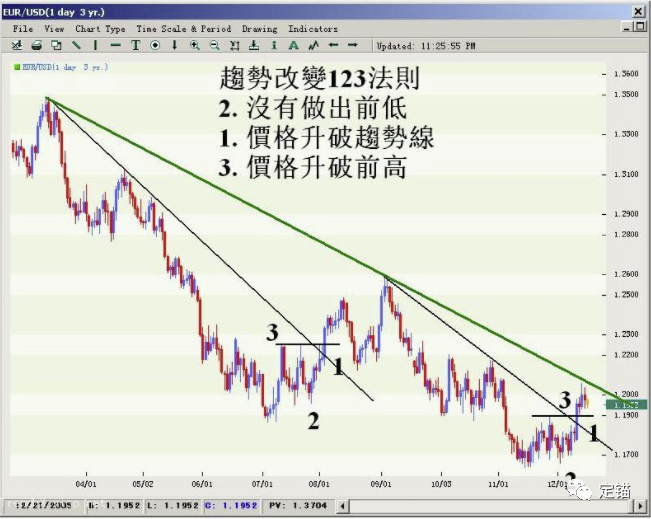Click the 09/01 date axis label

click(381, 484)
